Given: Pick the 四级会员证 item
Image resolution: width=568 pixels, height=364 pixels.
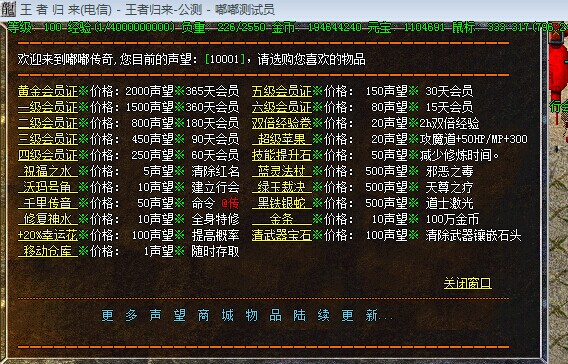Looking at the screenshot, I should click(48, 155).
